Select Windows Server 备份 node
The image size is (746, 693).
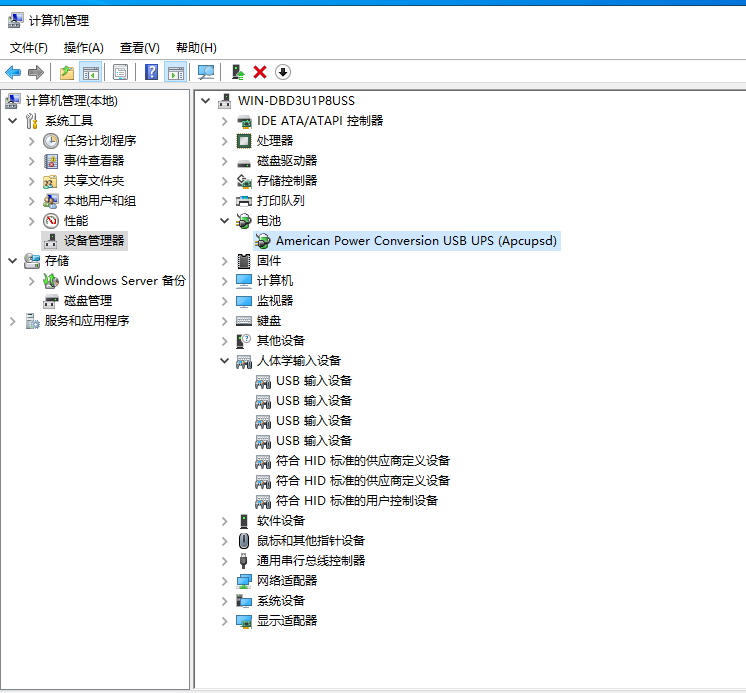point(125,281)
